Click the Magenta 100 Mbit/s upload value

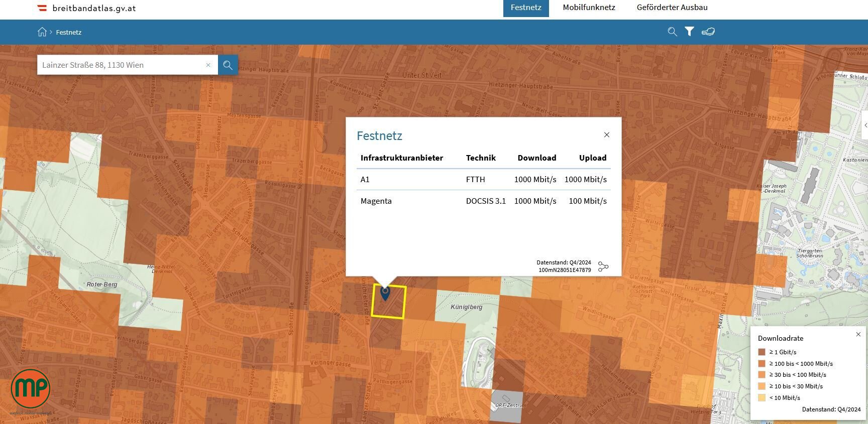click(588, 201)
